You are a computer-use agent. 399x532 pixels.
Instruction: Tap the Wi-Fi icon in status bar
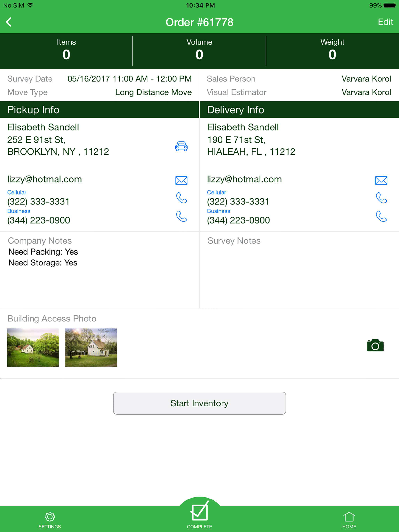tap(30, 5)
